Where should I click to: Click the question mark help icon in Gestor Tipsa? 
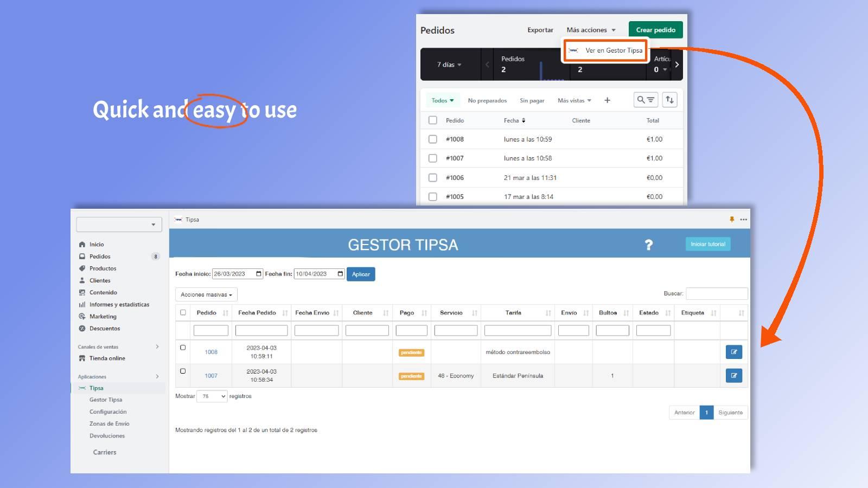(x=649, y=245)
